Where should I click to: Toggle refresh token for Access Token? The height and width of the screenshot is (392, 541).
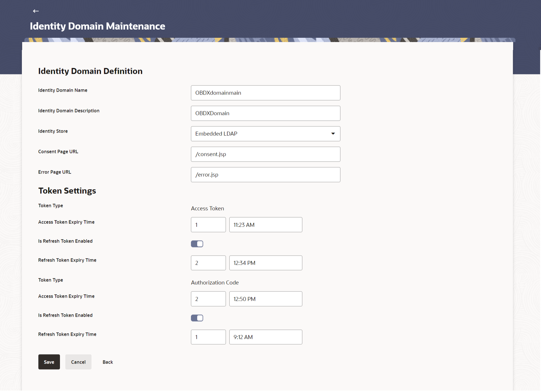197,244
